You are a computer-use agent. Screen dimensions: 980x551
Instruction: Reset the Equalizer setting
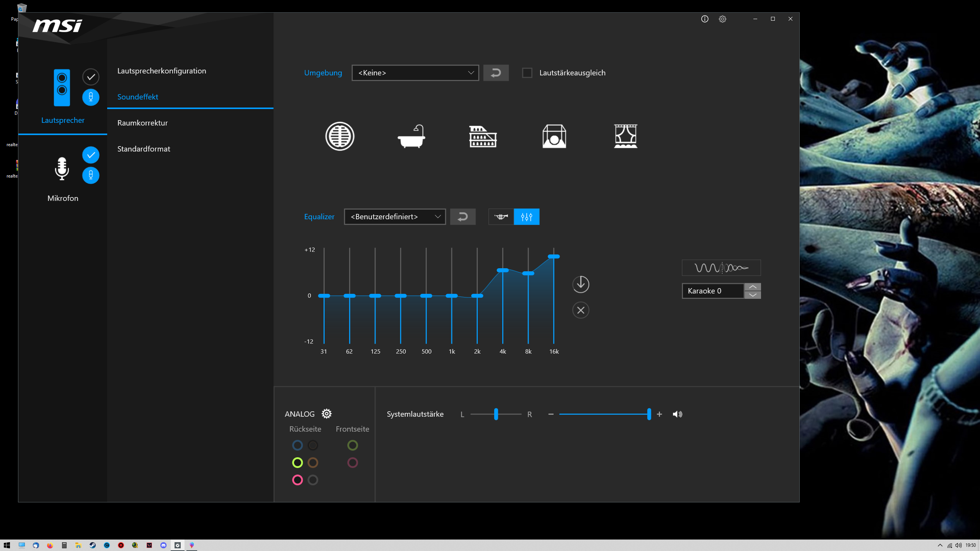[462, 217]
